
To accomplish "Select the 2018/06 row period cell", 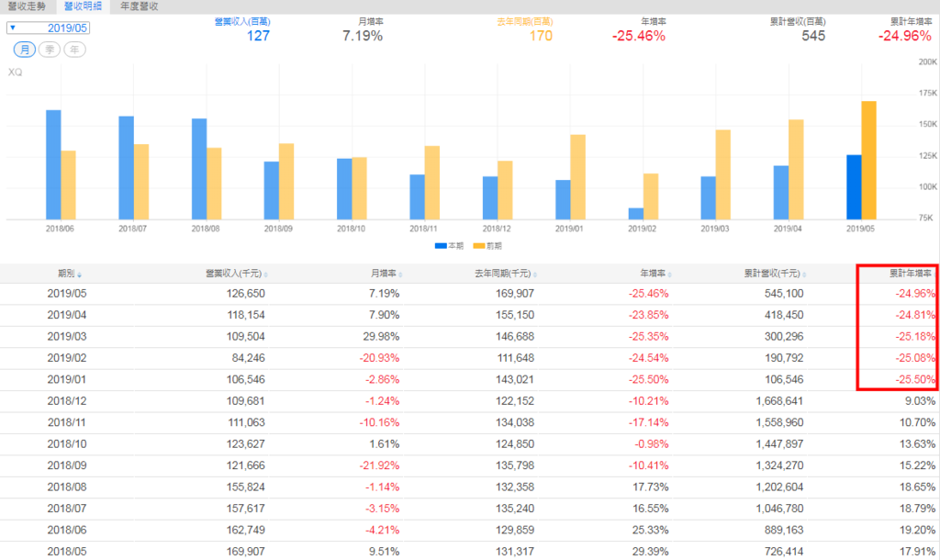I will coord(66,531).
